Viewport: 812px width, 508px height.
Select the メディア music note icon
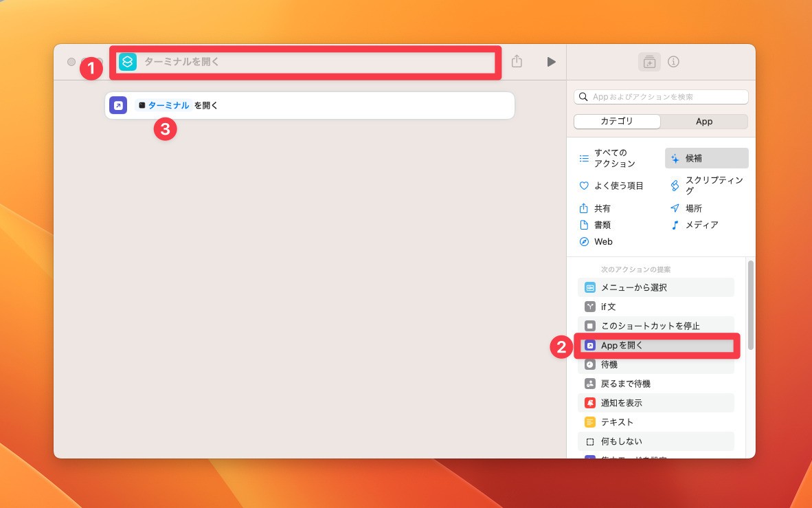[675, 224]
